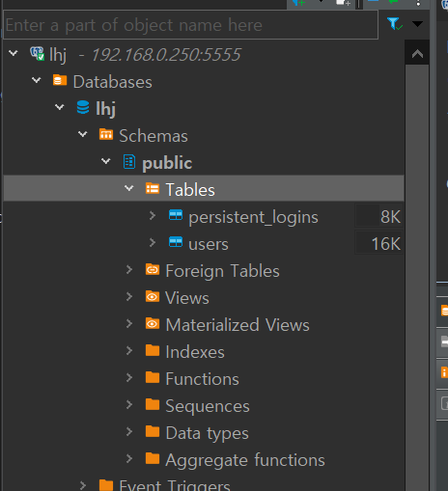Collapse the Schemas node chevron
Viewport: 448px width, 491px height.
point(83,133)
